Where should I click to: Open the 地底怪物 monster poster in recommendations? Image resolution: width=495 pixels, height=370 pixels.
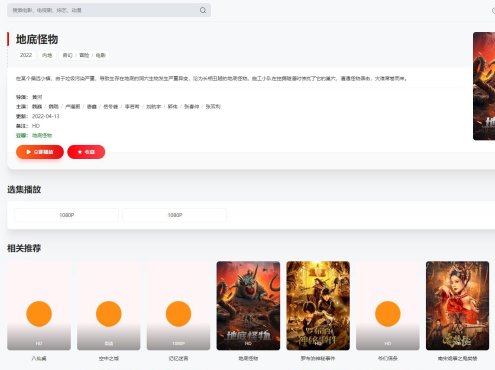(248, 306)
